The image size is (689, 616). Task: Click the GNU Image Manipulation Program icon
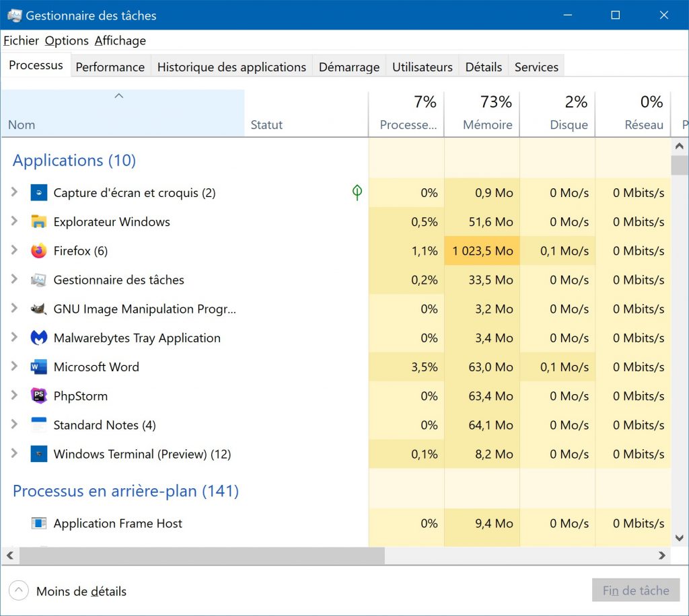[x=39, y=309]
